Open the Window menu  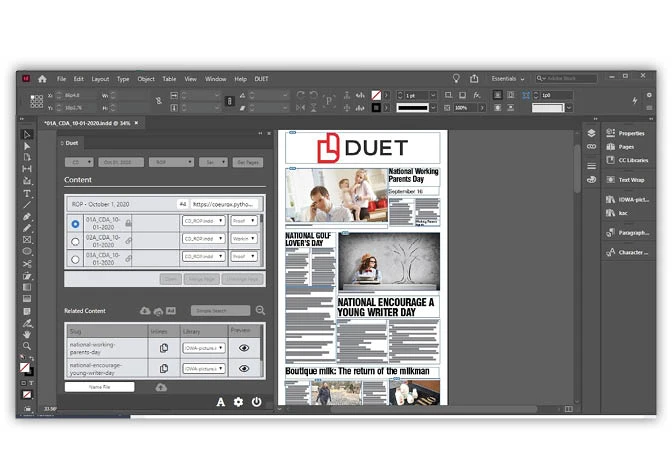(x=215, y=79)
